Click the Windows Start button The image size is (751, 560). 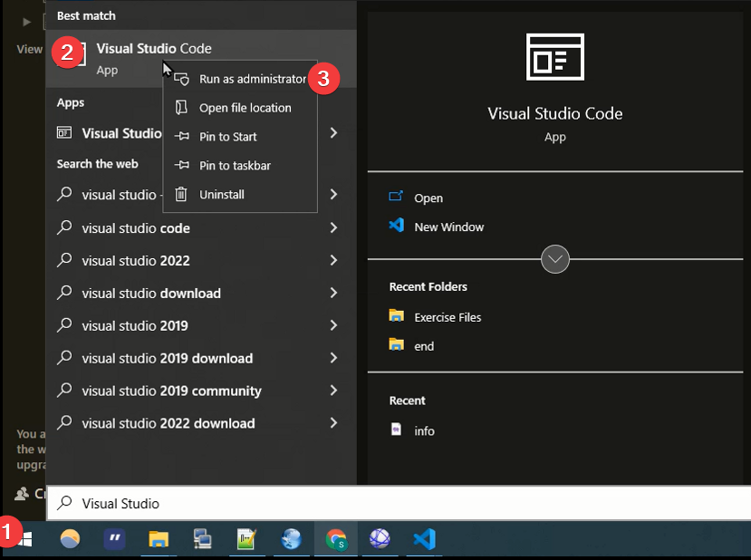pyautogui.click(x=26, y=539)
